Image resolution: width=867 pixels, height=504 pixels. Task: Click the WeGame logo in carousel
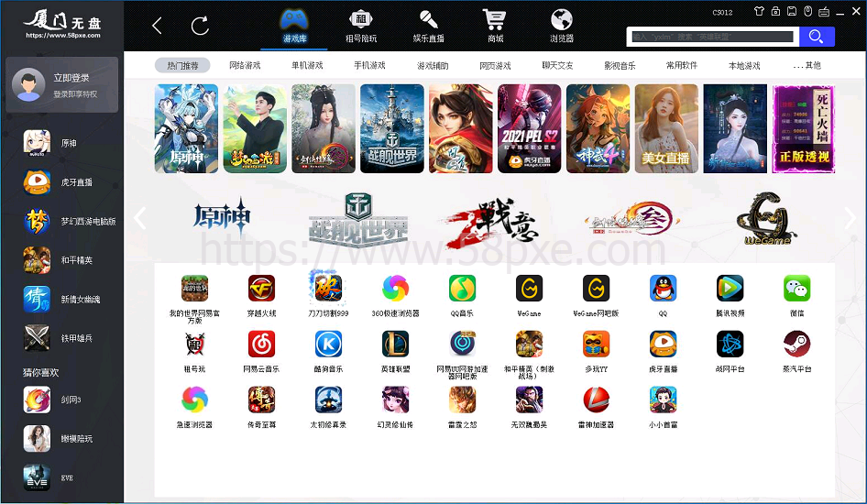tap(766, 219)
